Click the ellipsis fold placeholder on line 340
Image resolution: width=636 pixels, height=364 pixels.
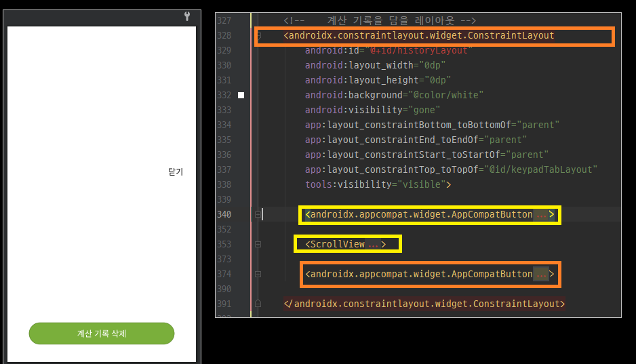click(x=541, y=215)
